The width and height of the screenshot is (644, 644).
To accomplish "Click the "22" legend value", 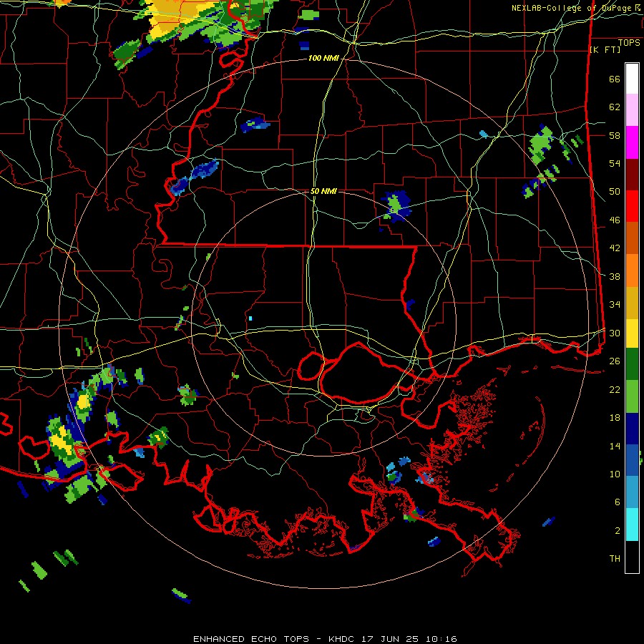I will (x=615, y=389).
